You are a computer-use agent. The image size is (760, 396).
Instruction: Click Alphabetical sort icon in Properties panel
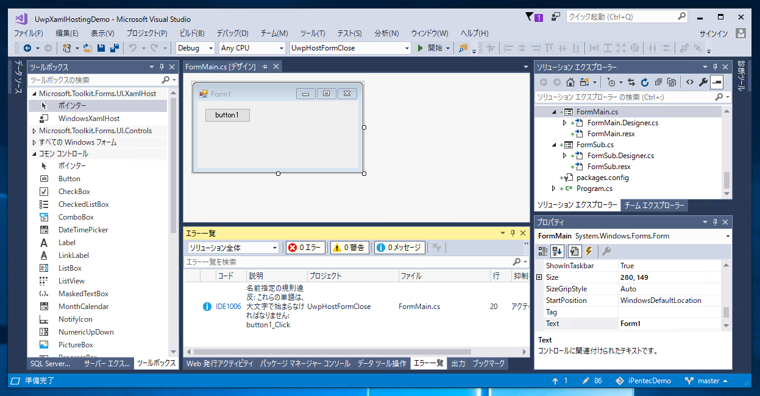click(557, 251)
